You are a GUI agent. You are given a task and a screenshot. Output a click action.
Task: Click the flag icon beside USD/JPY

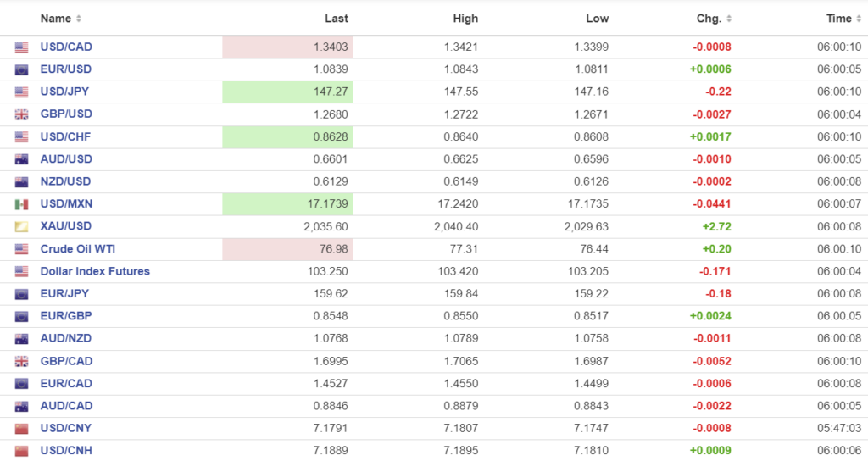[21, 92]
